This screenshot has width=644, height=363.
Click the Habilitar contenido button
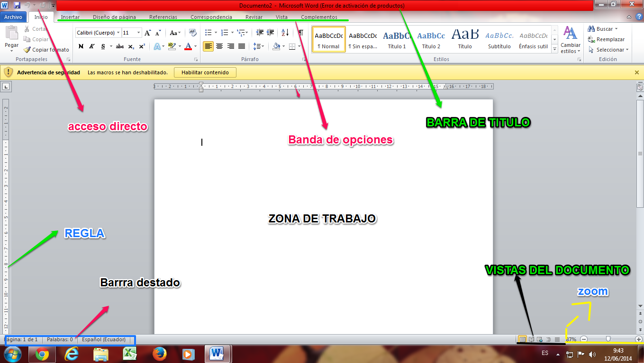pos(205,72)
